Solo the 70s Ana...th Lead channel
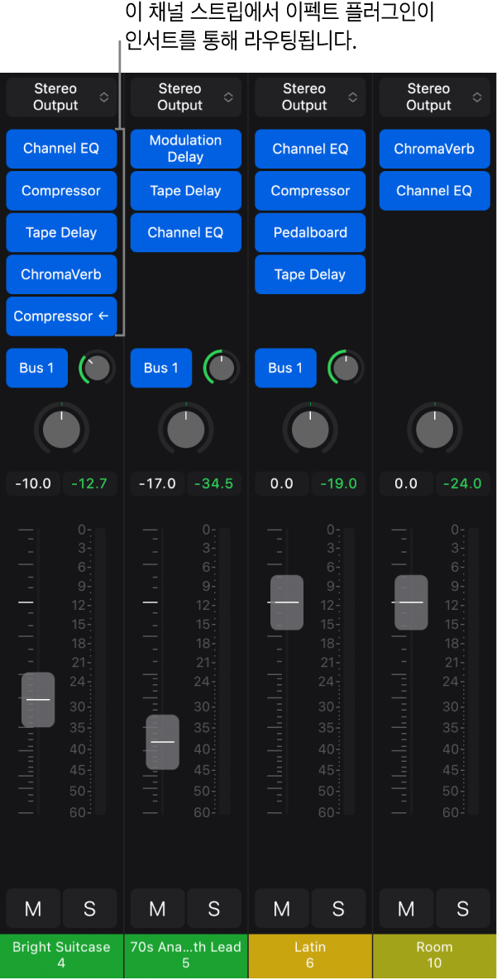The height and width of the screenshot is (980, 497). pyautogui.click(x=214, y=908)
